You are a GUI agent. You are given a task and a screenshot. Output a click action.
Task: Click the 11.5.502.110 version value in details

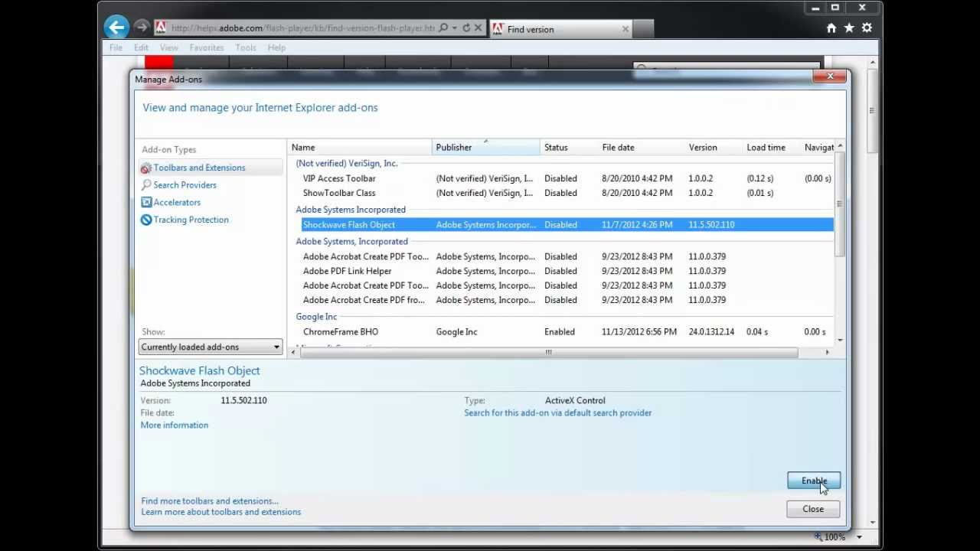(x=243, y=400)
